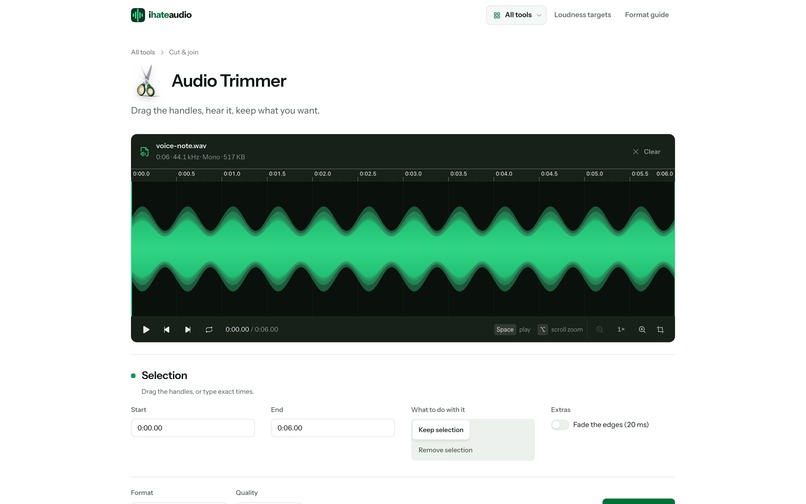The image size is (806, 504).
Task: Skip to the selection start
Action: click(167, 330)
